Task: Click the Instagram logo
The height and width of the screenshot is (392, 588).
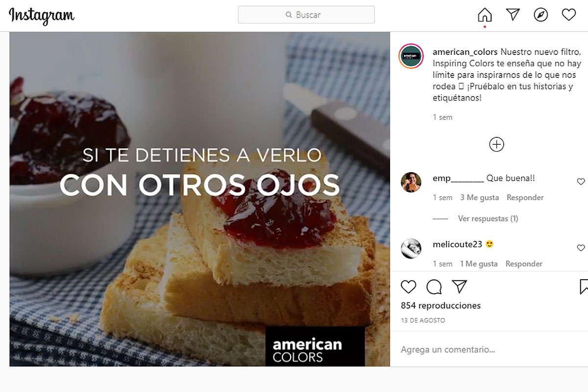Action: pyautogui.click(x=42, y=16)
